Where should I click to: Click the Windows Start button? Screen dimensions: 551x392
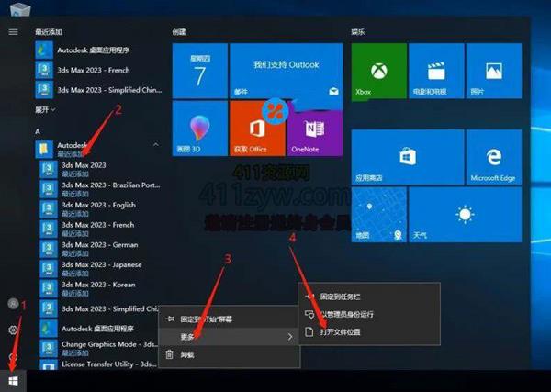pos(13,378)
